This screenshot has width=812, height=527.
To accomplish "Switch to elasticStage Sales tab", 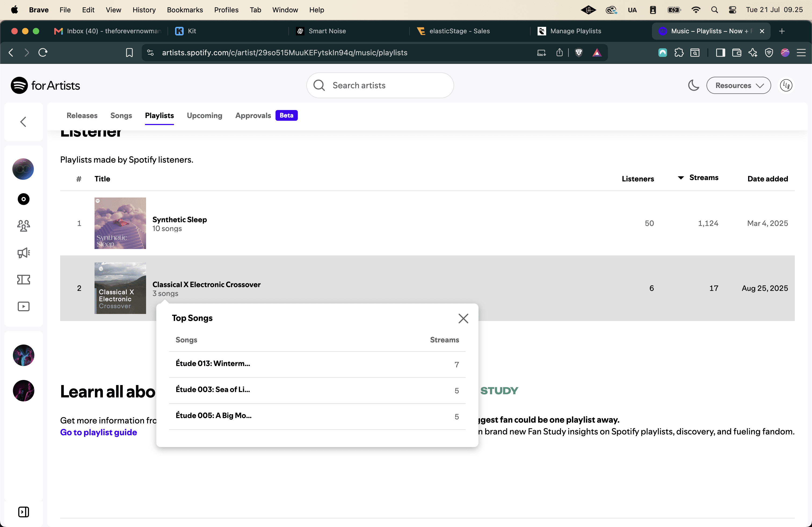I will coord(470,31).
